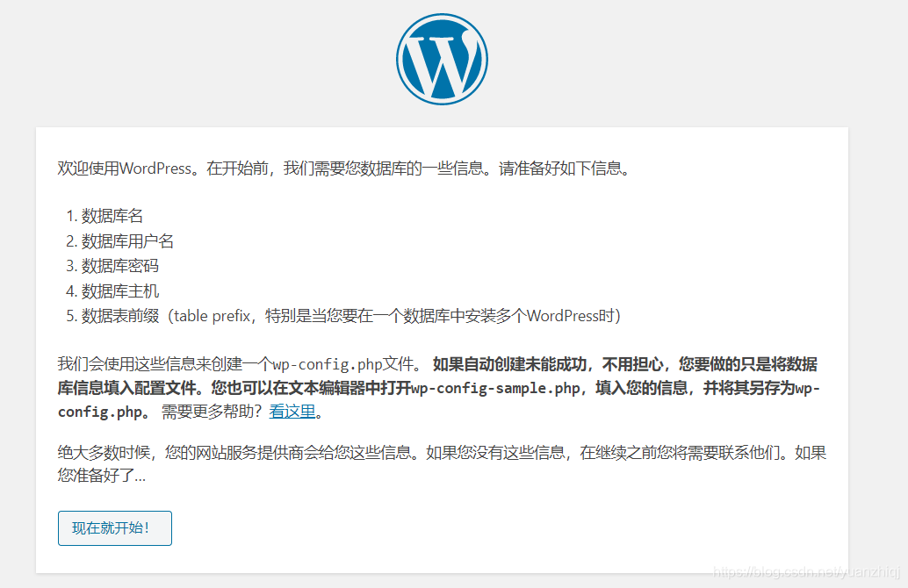Click the paragraph starting 绝大多数时候

tap(442, 463)
